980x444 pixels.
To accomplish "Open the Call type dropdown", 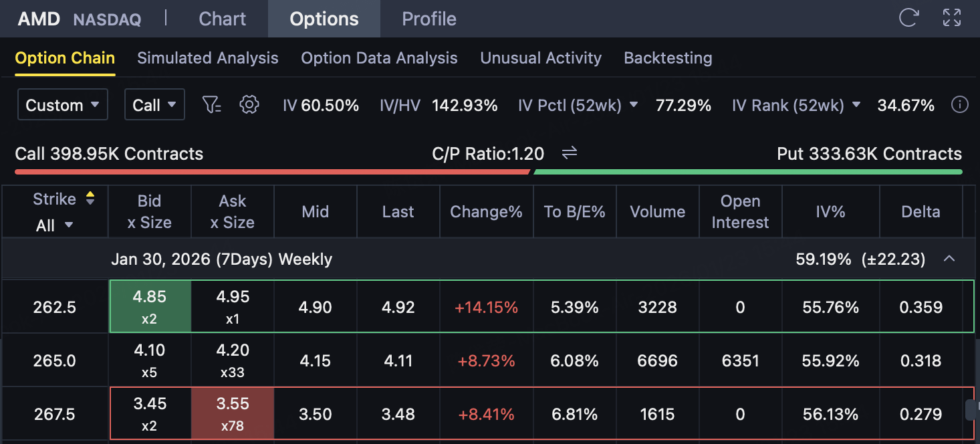I will [x=154, y=105].
